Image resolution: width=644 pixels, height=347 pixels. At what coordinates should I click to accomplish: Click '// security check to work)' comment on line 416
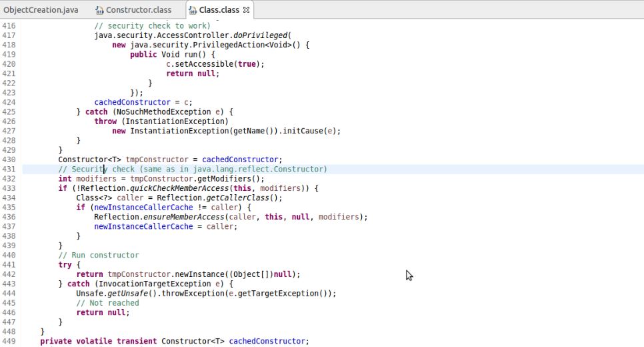point(153,25)
